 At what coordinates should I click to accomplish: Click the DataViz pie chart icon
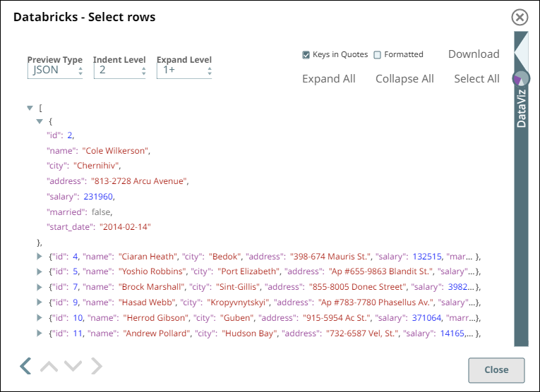point(521,78)
